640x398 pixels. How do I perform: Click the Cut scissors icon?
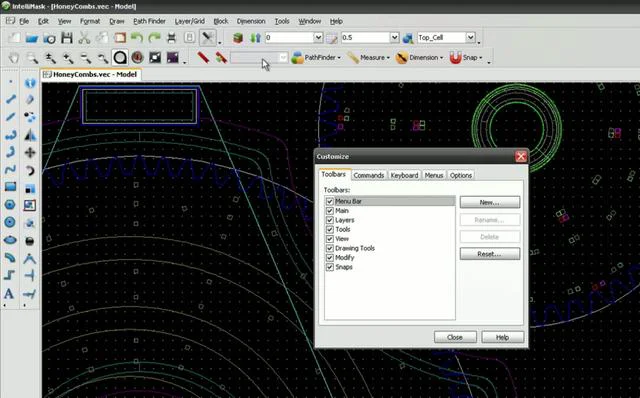pos(84,38)
